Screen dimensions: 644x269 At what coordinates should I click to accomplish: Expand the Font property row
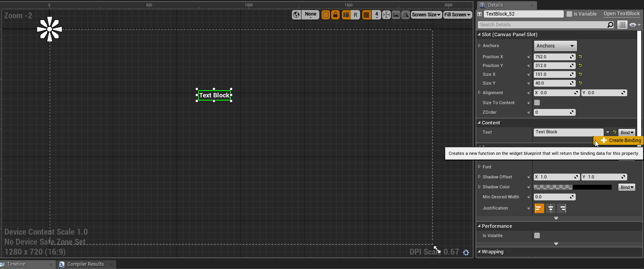pyautogui.click(x=479, y=167)
